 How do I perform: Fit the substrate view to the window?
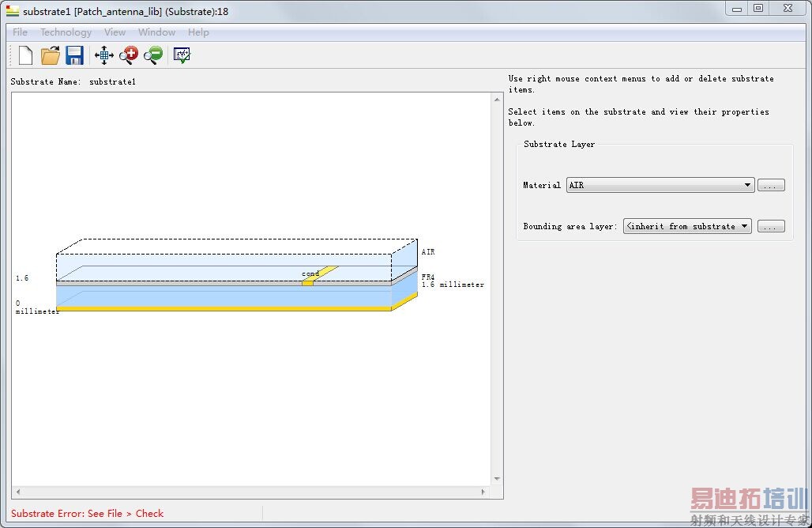104,55
